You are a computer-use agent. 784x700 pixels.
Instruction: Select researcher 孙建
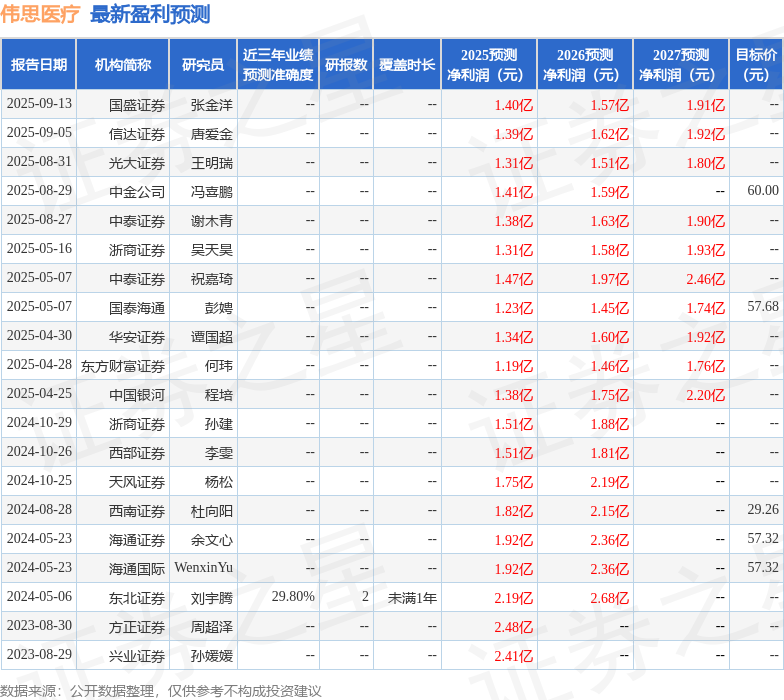tap(218, 424)
